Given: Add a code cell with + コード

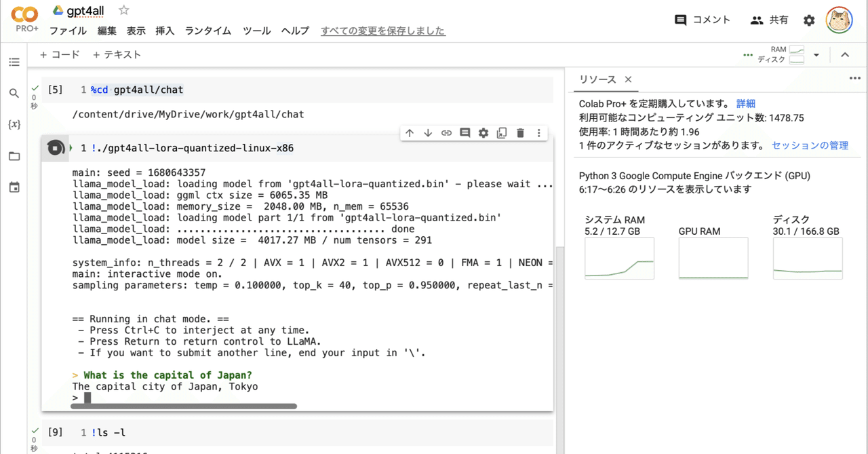Looking at the screenshot, I should [x=60, y=54].
